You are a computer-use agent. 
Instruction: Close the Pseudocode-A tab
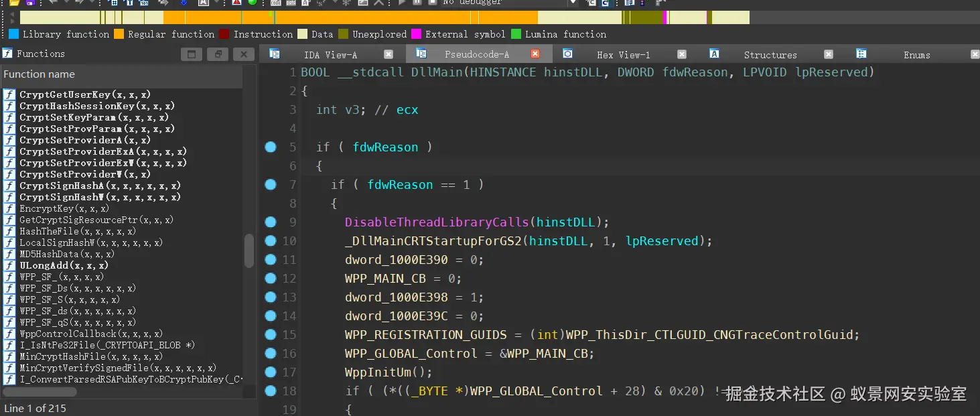coord(535,54)
